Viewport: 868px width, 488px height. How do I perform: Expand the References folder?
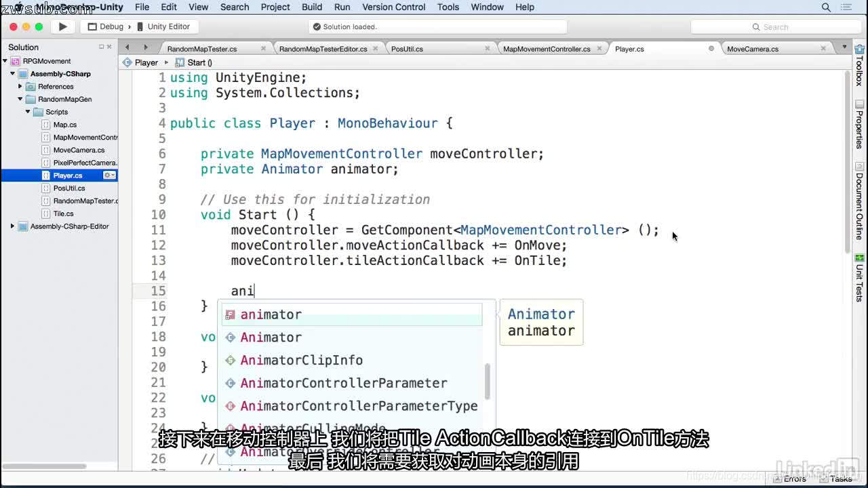tap(20, 86)
